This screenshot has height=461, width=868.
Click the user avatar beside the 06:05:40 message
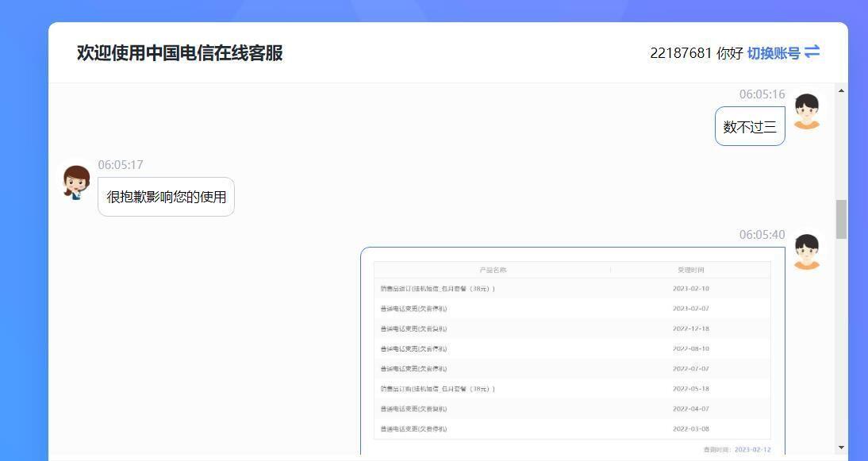(x=807, y=252)
